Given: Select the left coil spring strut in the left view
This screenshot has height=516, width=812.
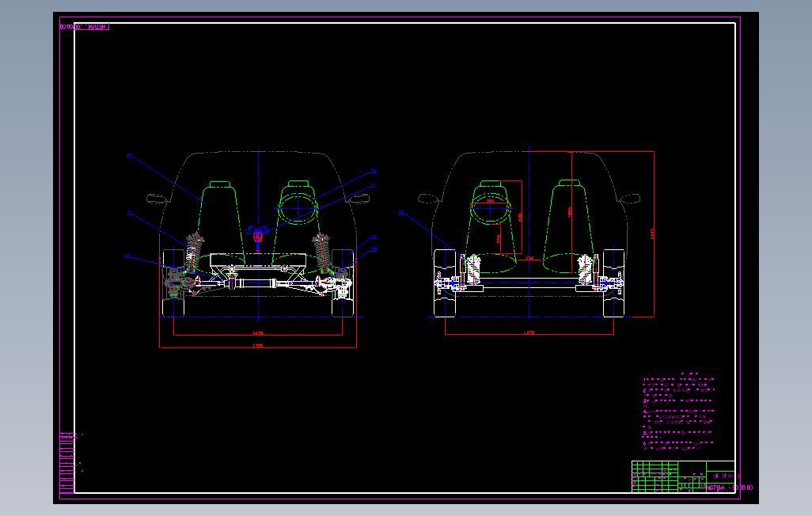Looking at the screenshot, I should click(194, 252).
